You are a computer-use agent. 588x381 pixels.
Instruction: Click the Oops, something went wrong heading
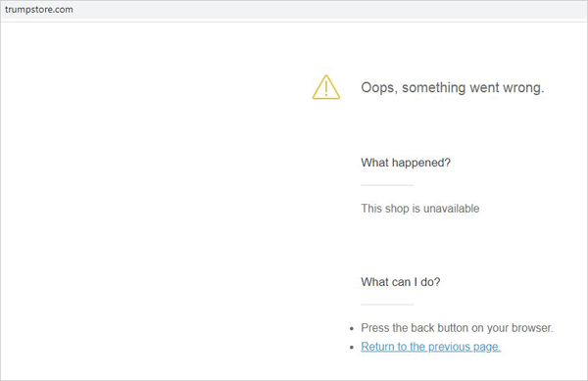(x=452, y=87)
